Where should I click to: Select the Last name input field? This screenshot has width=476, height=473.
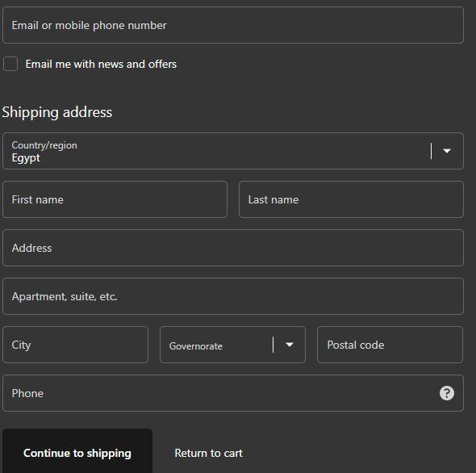(351, 199)
